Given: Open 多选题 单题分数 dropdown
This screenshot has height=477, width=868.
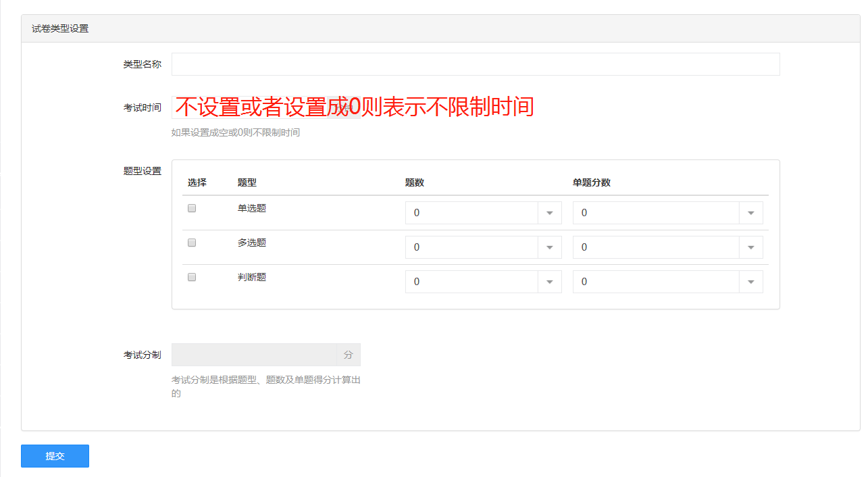Looking at the screenshot, I should pyautogui.click(x=668, y=247).
